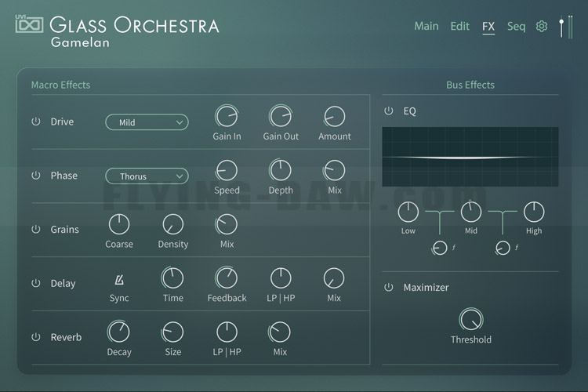Click the Maximizer Threshold knob
Image resolution: width=588 pixels, height=392 pixels.
tap(471, 320)
